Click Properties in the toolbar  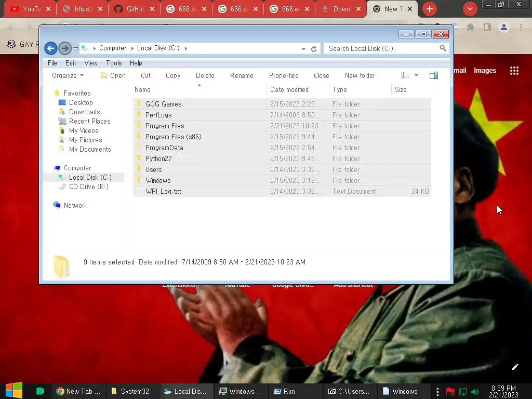pyautogui.click(x=284, y=75)
